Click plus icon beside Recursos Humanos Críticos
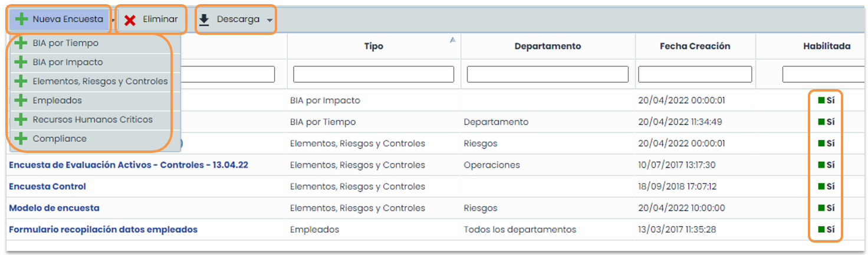Screen dimensions: 868x255 [x=21, y=120]
